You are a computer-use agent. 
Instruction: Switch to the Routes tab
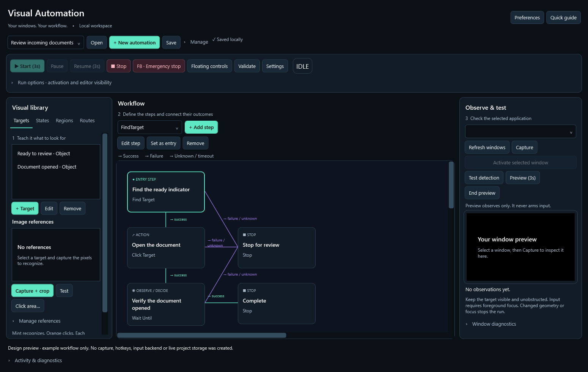coord(87,120)
